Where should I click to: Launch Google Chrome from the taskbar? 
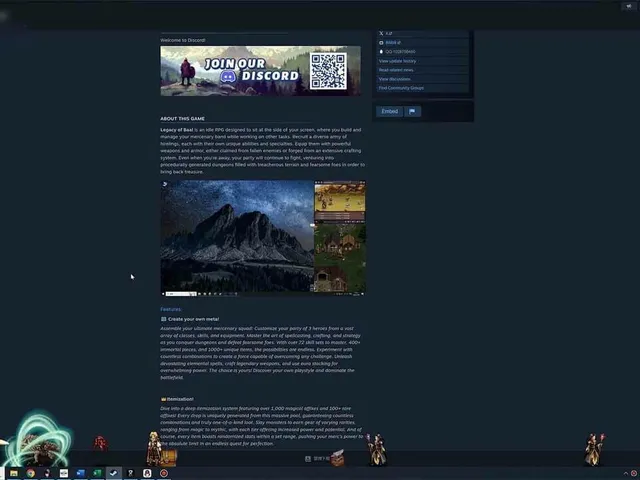[x=31, y=473]
